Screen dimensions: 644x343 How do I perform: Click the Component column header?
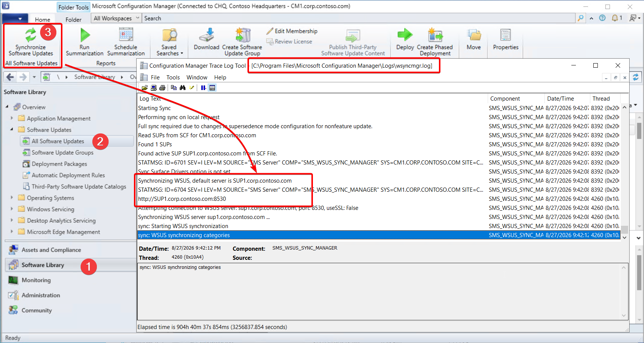(x=516, y=99)
